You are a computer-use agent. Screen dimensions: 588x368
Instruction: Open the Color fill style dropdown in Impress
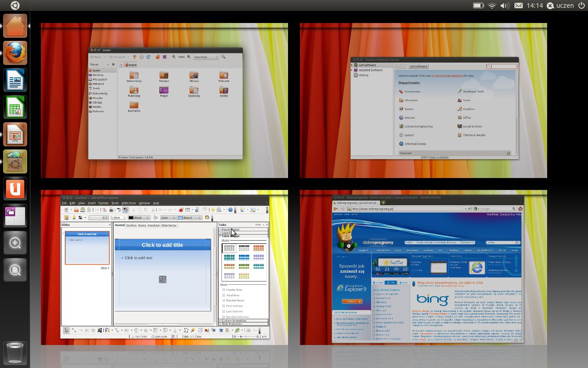(x=167, y=218)
